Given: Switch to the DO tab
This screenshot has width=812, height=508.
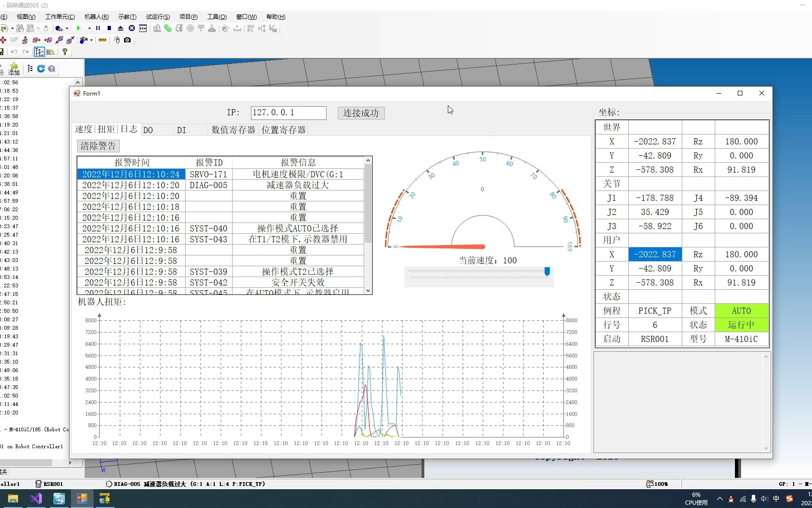Looking at the screenshot, I should [x=157, y=130].
